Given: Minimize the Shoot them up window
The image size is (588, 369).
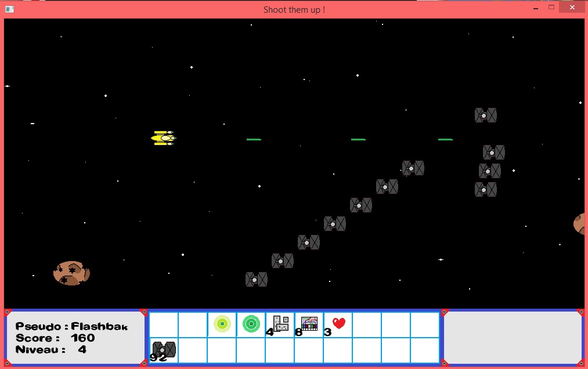Looking at the screenshot, I should pyautogui.click(x=536, y=8).
